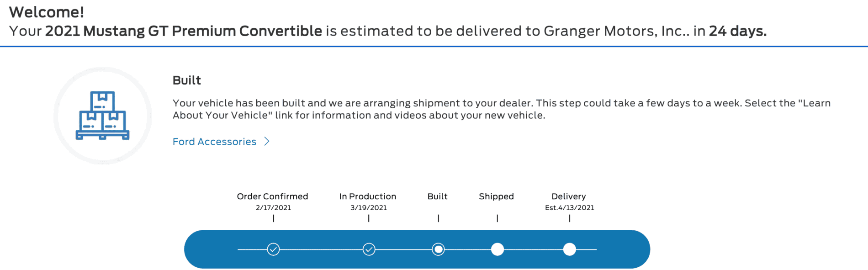Image resolution: width=868 pixels, height=270 pixels.
Task: Click the Welcome! heading
Action: (x=47, y=12)
